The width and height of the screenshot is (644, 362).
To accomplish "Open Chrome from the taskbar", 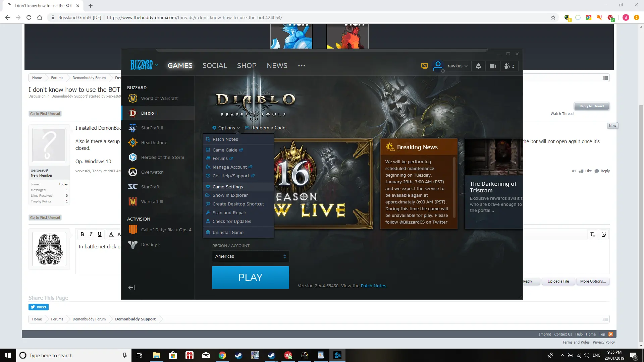I will (222, 355).
